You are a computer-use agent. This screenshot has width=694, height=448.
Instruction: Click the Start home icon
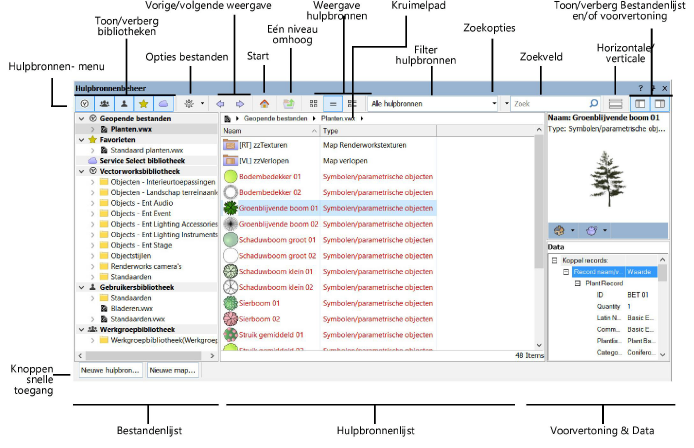click(264, 103)
